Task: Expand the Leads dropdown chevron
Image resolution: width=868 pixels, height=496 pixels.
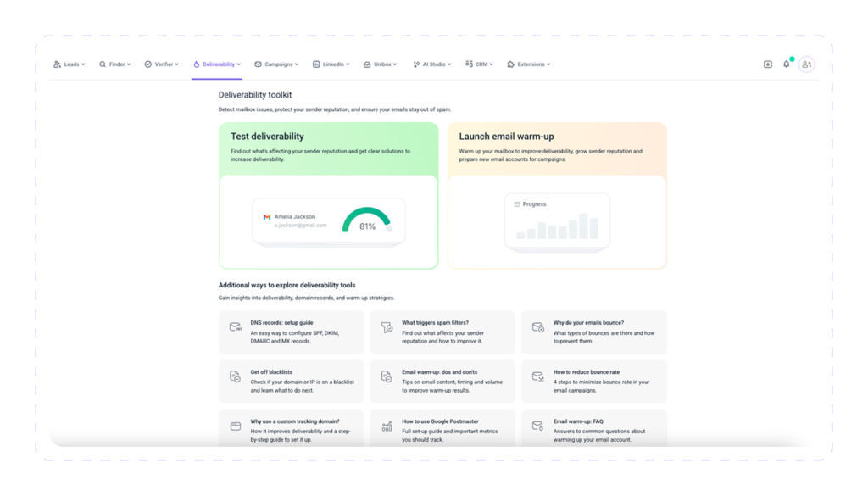Action: (84, 64)
